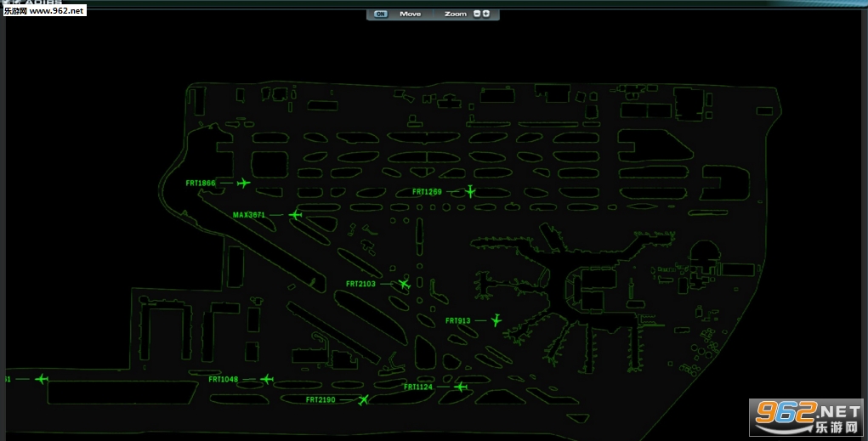
Task: Select the FRT913 aircraft icon
Action: tap(496, 320)
